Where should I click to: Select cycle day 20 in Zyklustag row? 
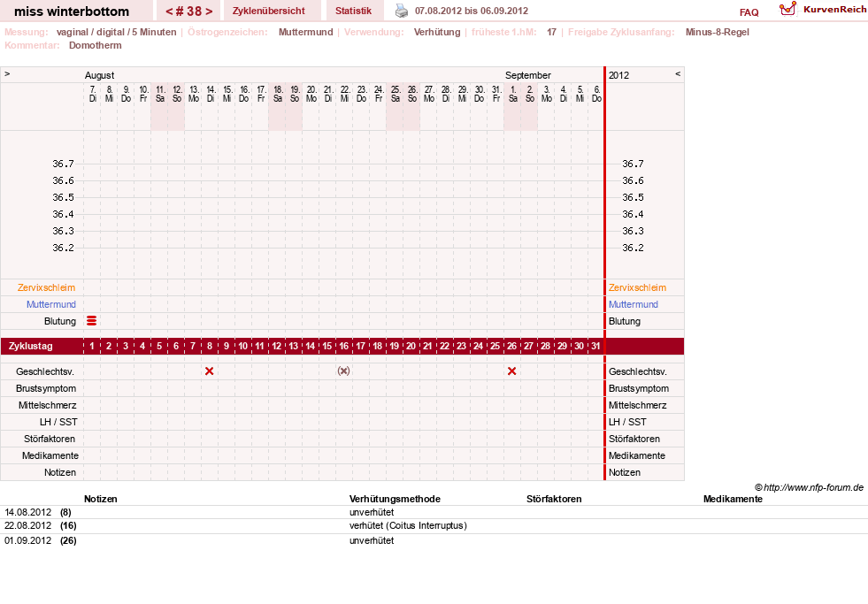pos(411,347)
